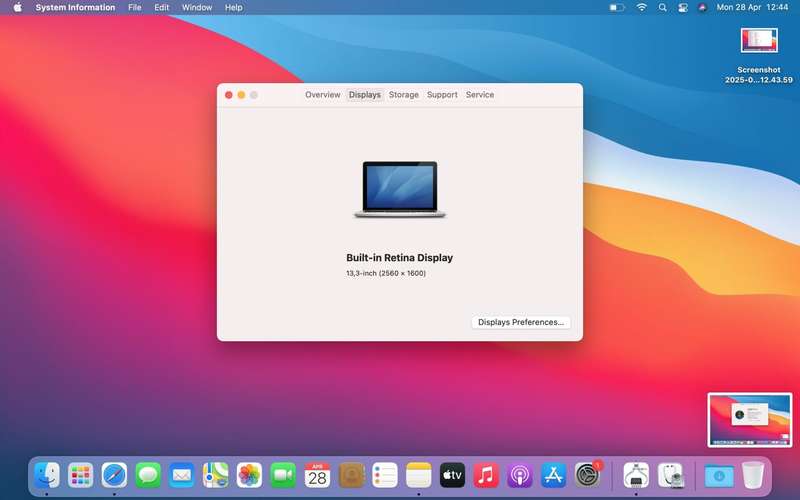Image resolution: width=800 pixels, height=500 pixels.
Task: Select the Screenshot file on desktop
Action: click(759, 56)
